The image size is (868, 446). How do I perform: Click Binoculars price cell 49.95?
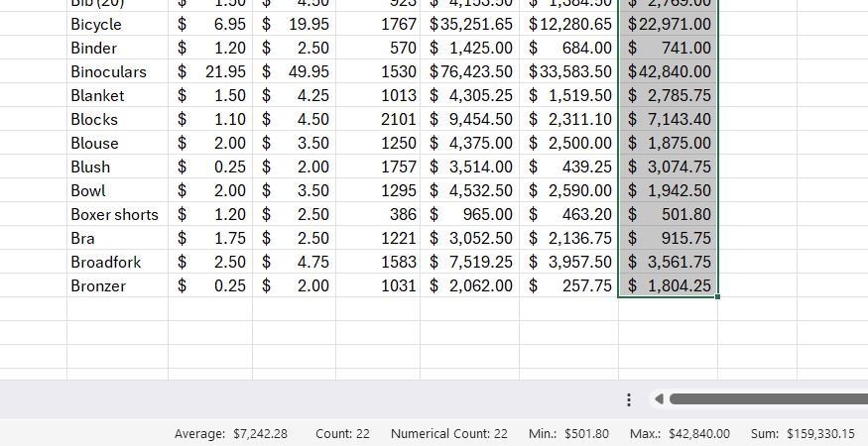(294, 72)
